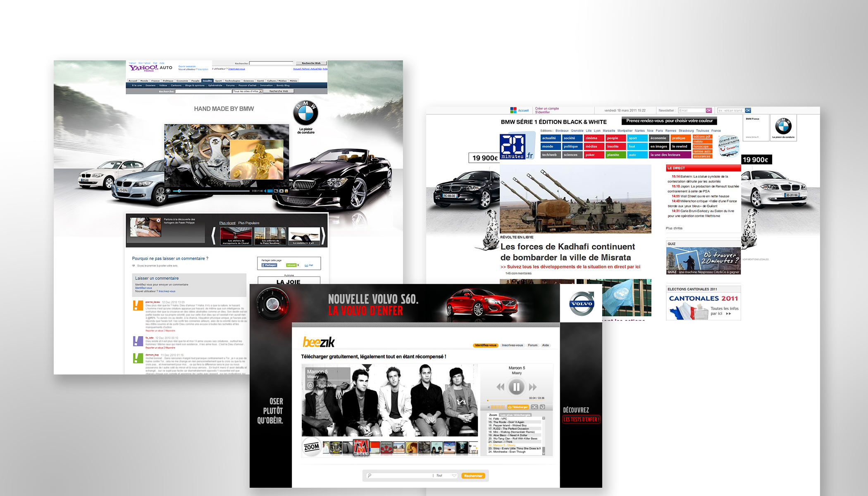Viewport: 868px width, 496px height.
Task: Click the Volvo logo on the banner
Action: [x=582, y=303]
